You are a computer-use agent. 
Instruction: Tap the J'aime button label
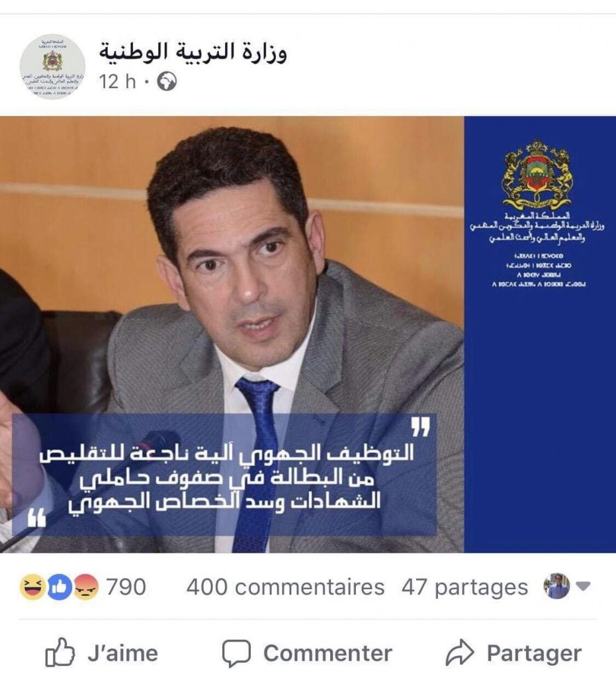(122, 653)
